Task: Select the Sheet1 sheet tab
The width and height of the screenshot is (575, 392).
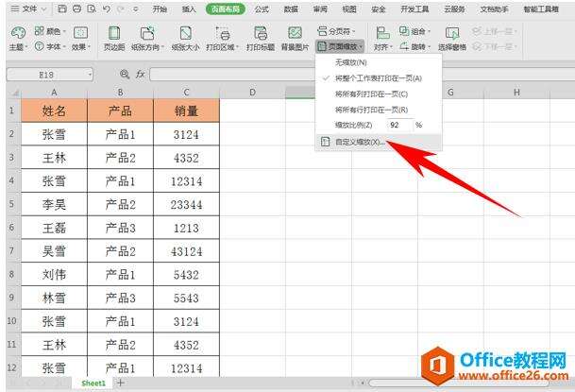Action: point(93,383)
